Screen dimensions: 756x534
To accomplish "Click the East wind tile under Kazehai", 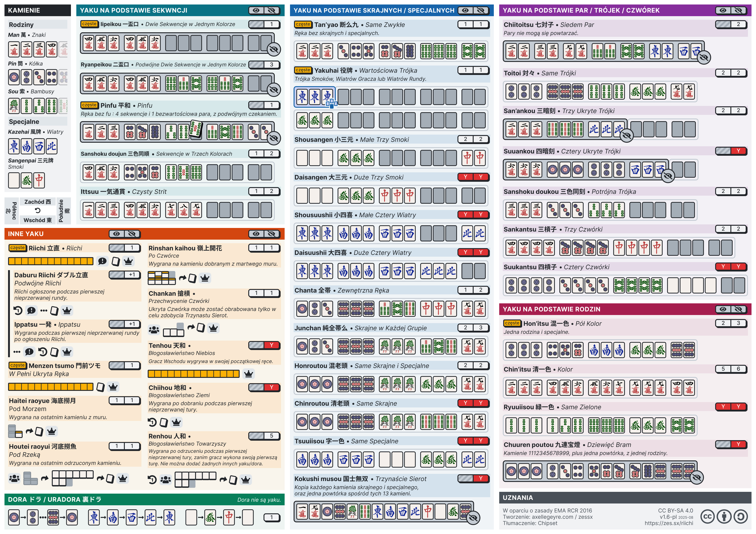I will coord(14,147).
